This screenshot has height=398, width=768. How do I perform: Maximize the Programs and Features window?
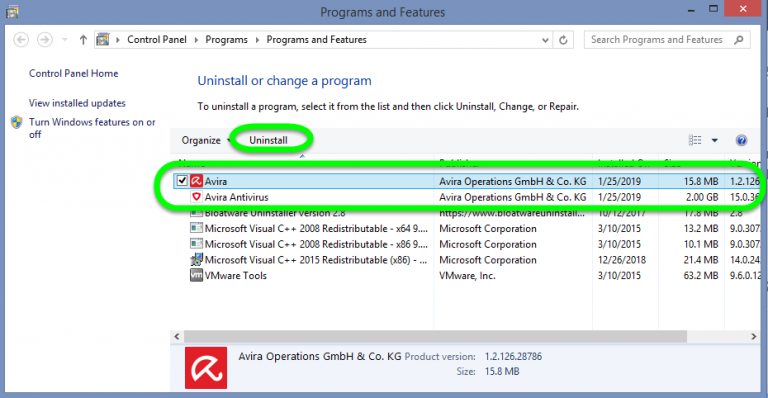[713, 9]
